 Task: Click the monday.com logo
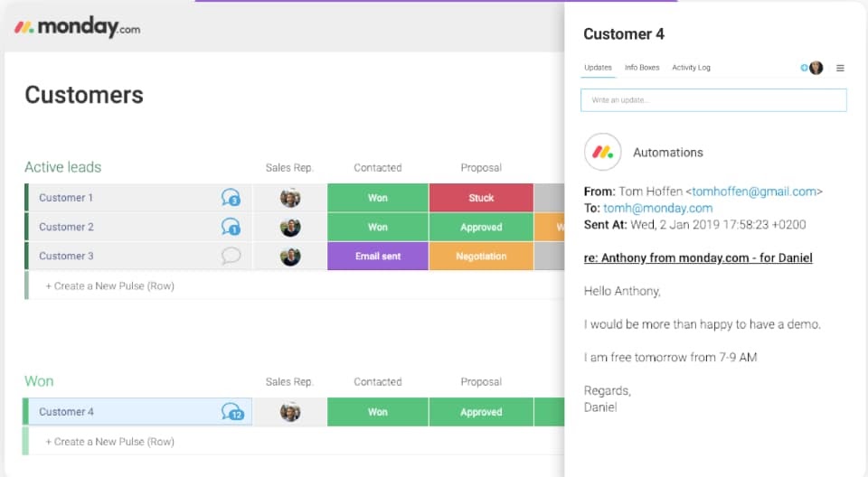coord(77,27)
